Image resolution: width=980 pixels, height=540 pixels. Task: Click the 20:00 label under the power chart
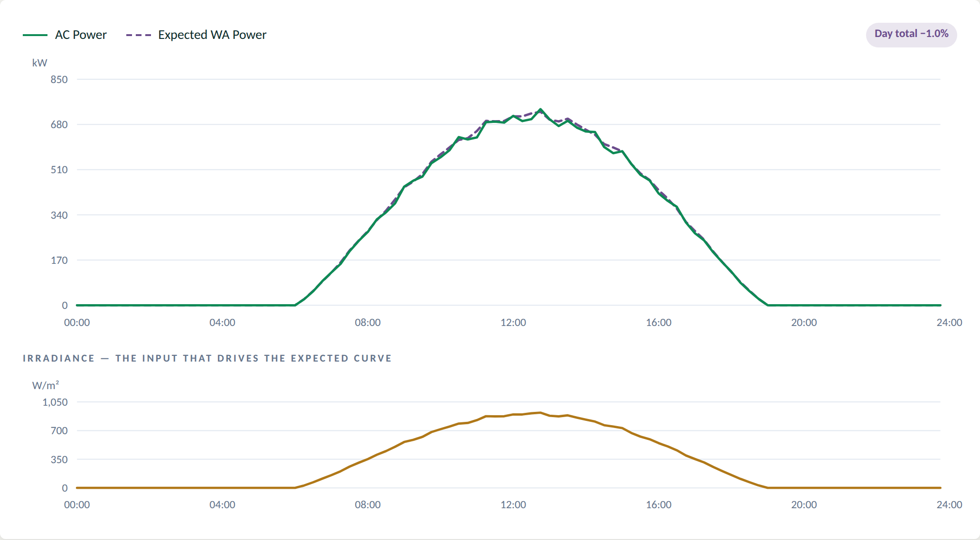tap(804, 322)
